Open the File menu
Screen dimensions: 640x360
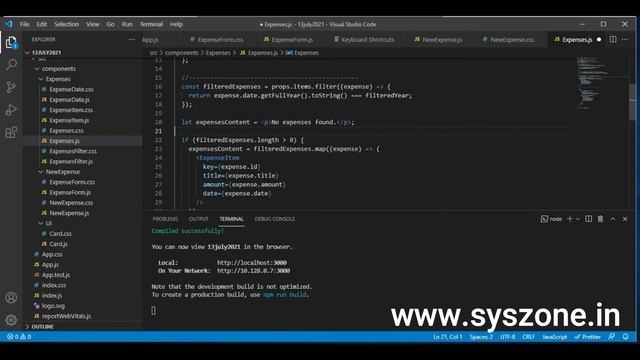coord(24,24)
